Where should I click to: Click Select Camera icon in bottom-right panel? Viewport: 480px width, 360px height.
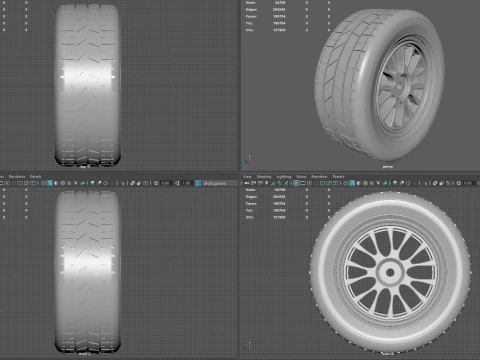click(247, 183)
